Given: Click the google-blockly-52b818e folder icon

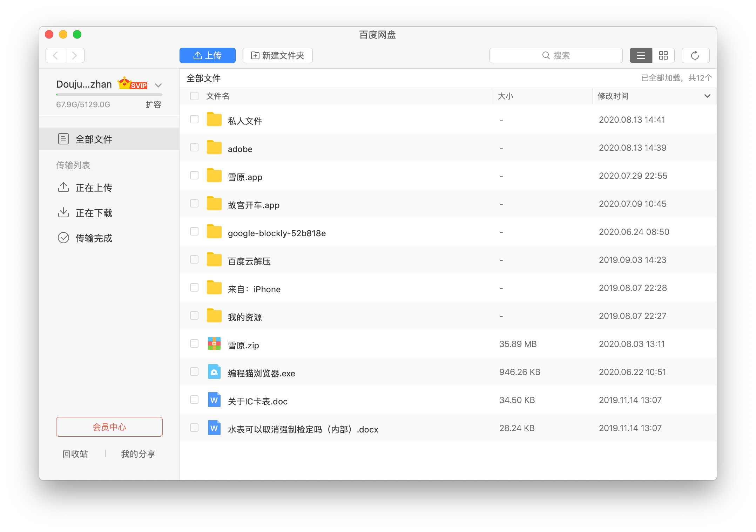Looking at the screenshot, I should (x=214, y=232).
